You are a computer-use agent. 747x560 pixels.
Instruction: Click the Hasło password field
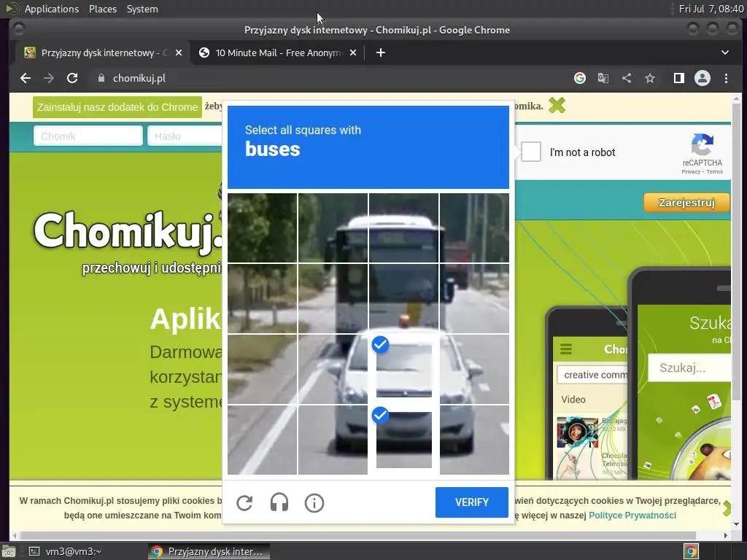[x=186, y=136]
